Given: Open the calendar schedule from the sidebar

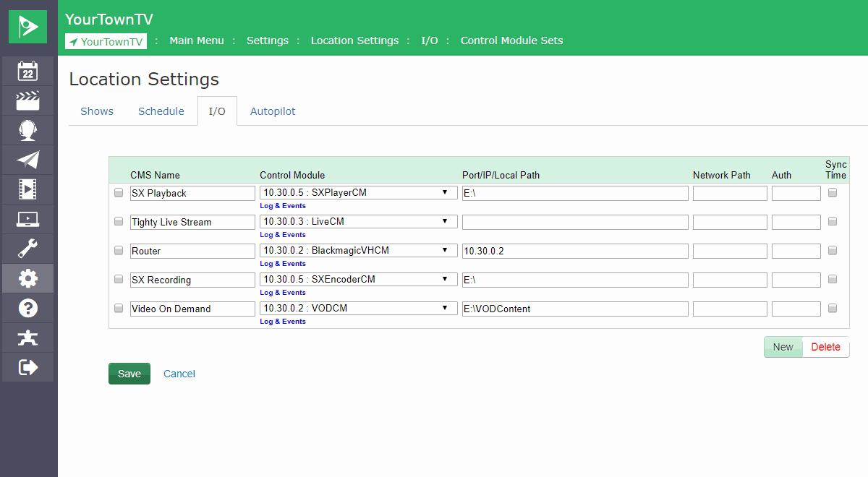Looking at the screenshot, I should click(x=27, y=71).
